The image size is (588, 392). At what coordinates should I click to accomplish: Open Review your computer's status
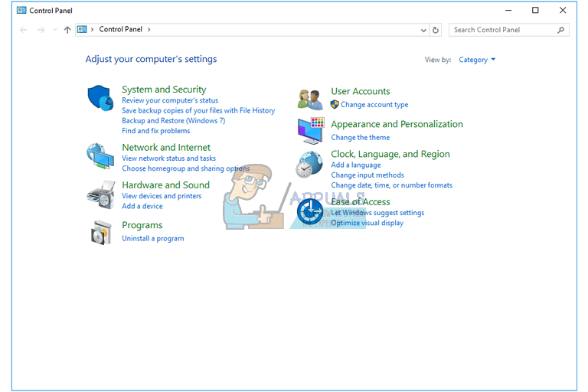(x=170, y=100)
